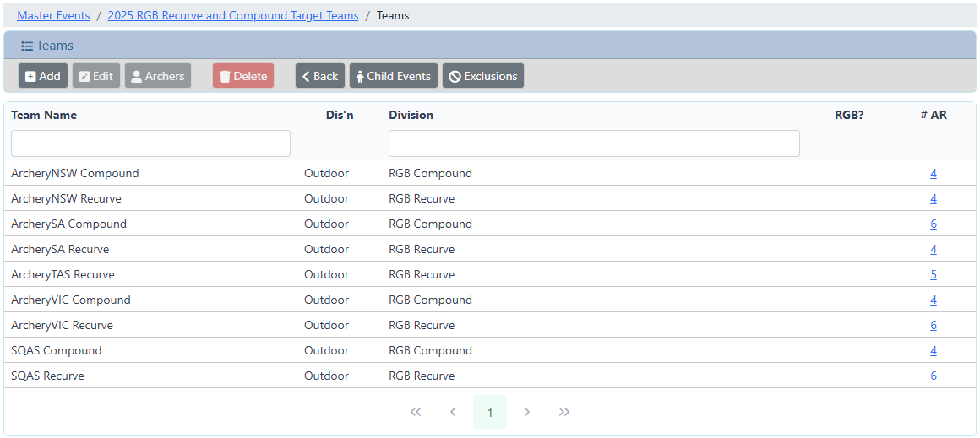The image size is (980, 438).
Task: Go to previous page arrow
Action: click(x=453, y=412)
